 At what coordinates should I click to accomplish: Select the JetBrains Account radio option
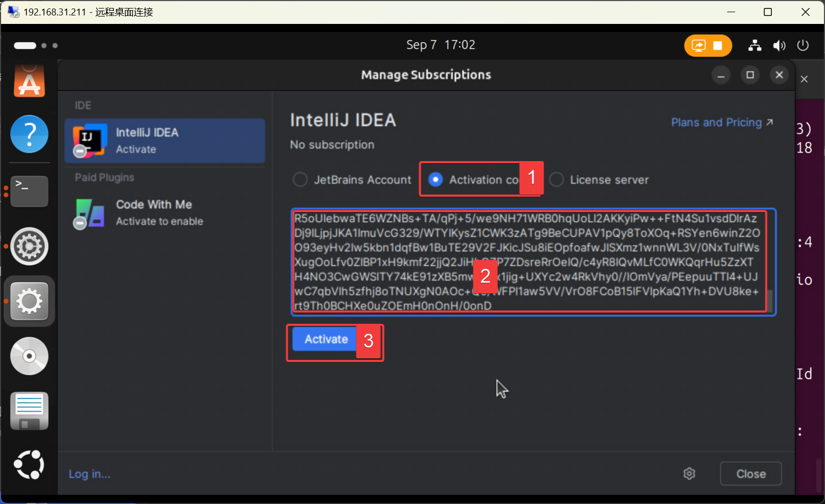pyautogui.click(x=301, y=180)
